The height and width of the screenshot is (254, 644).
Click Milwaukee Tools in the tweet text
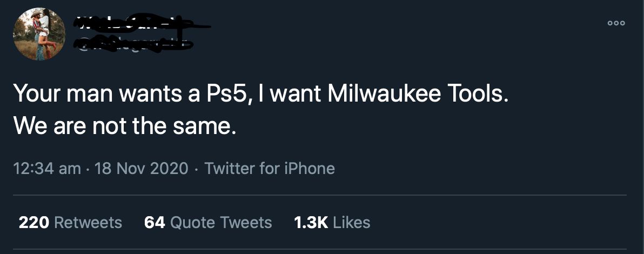tap(418, 96)
